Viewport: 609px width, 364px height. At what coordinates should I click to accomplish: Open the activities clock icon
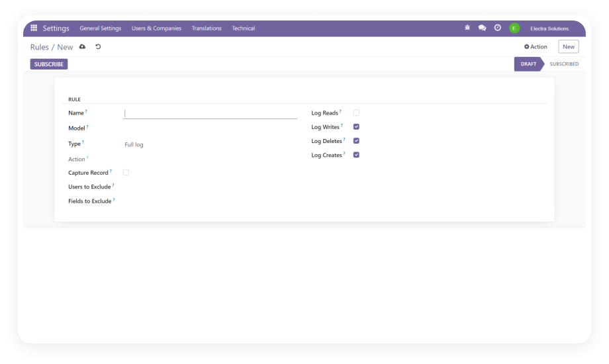(x=498, y=28)
